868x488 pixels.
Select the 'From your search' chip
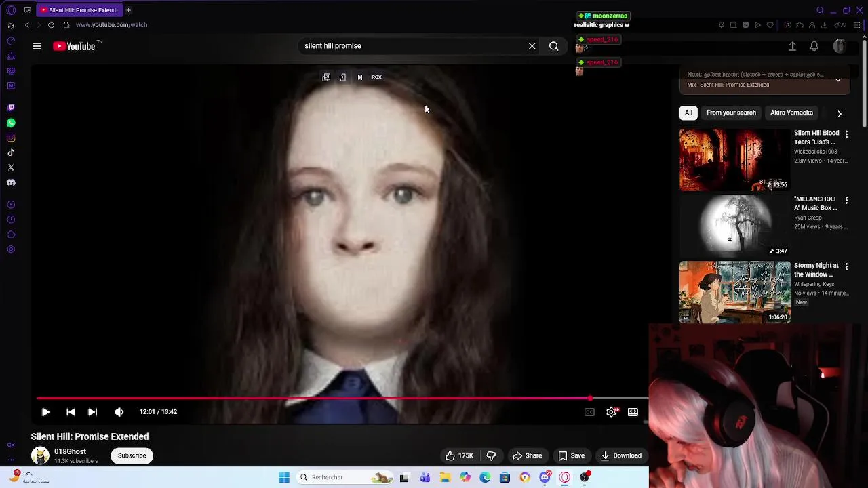tap(731, 113)
